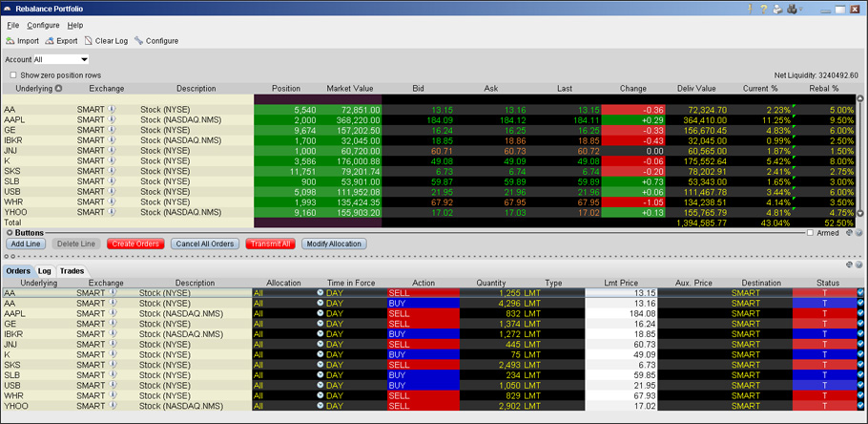Image resolution: width=868 pixels, height=424 pixels.
Task: Switch to the Orders tab
Action: 18,271
